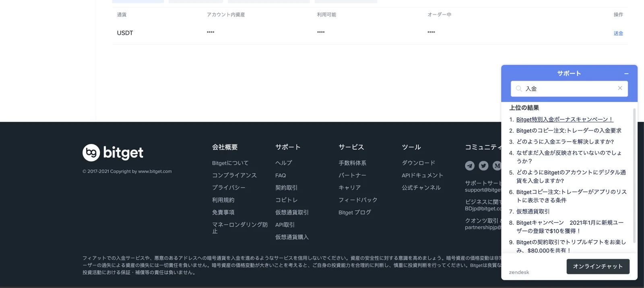
Task: Open FAQ footer link
Action: [281, 175]
